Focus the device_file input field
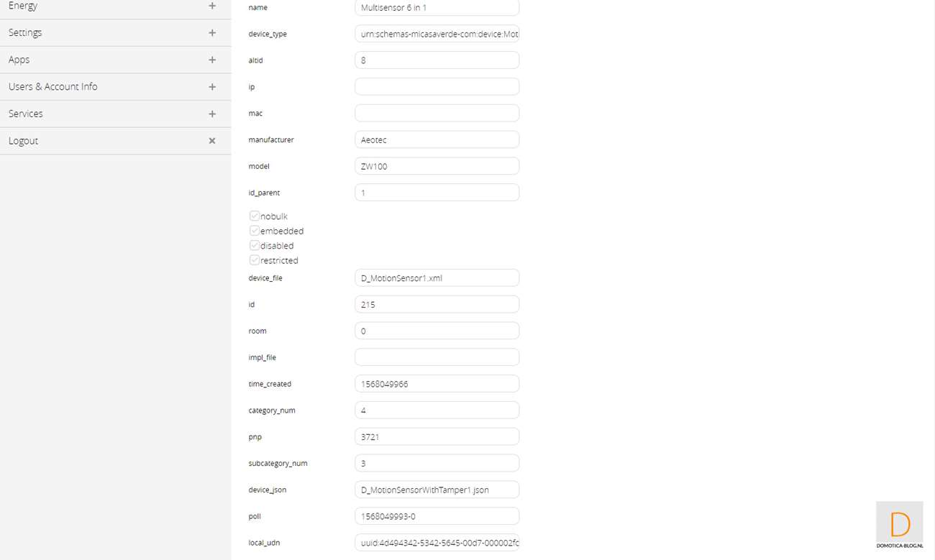Screen dimensions: 935x560 pyautogui.click(x=437, y=277)
